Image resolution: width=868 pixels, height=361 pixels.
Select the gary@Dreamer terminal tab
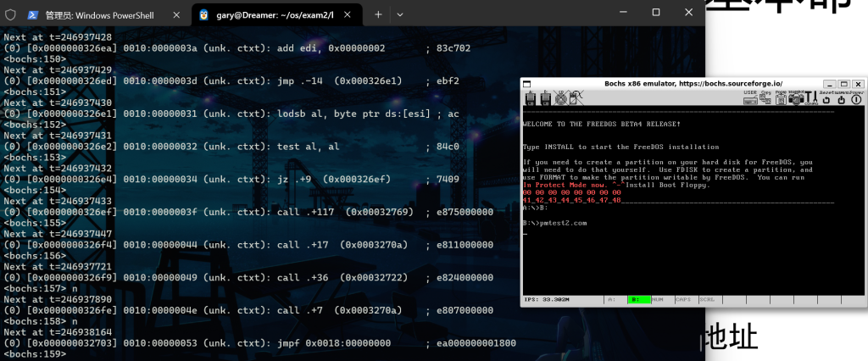pos(271,14)
